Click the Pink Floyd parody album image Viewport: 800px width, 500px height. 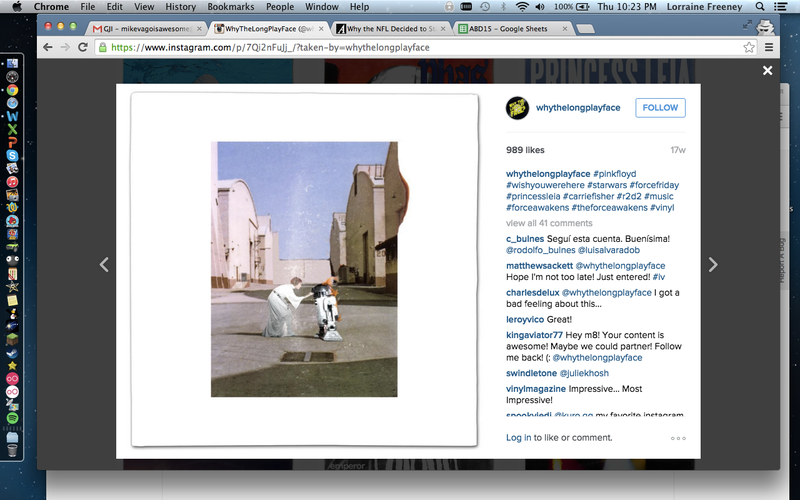coord(305,269)
